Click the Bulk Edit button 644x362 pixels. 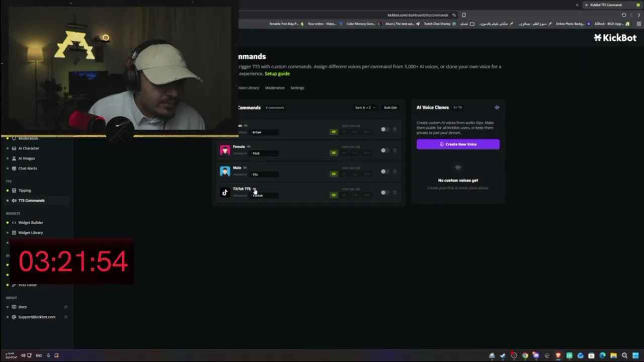pyautogui.click(x=390, y=108)
